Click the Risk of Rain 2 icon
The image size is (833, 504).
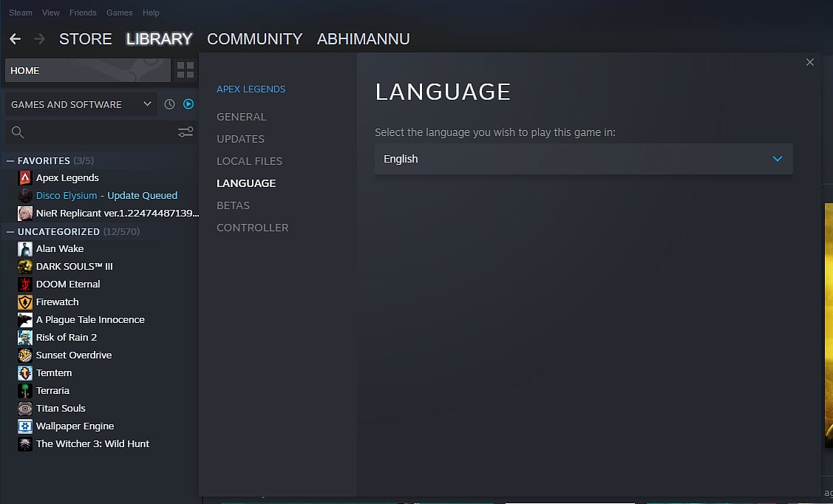coord(25,337)
